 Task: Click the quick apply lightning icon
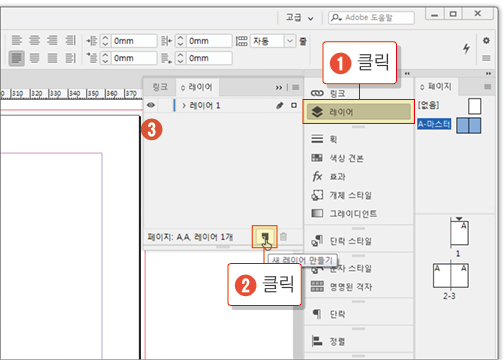[x=466, y=49]
